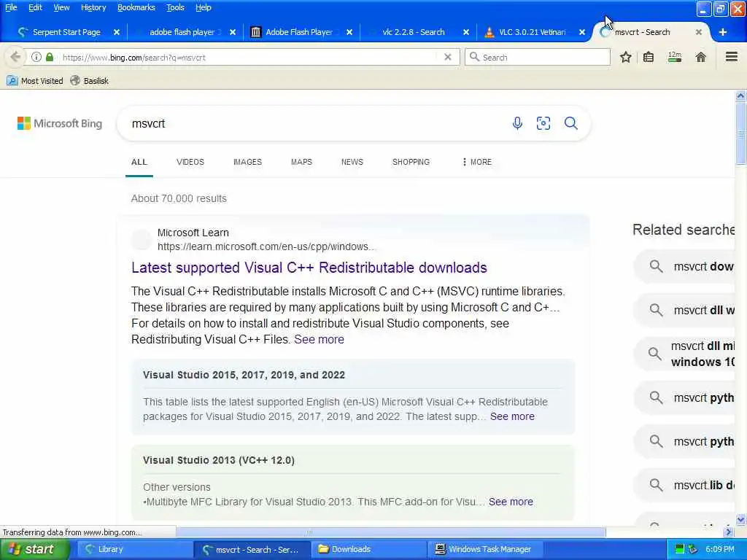Click the Bing microphone voice search icon
This screenshot has height=560, width=747.
pyautogui.click(x=517, y=123)
